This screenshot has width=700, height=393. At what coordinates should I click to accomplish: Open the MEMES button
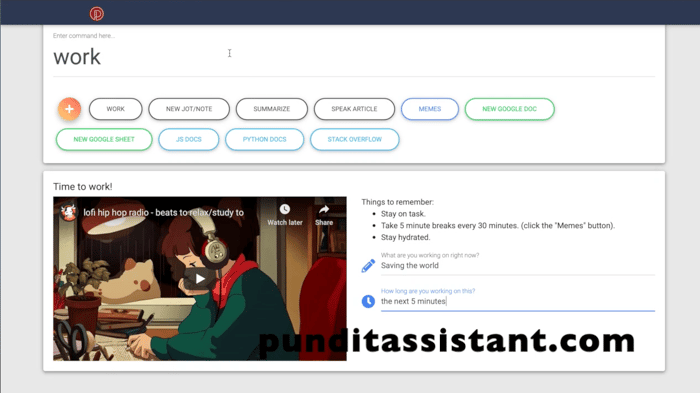[x=430, y=109]
